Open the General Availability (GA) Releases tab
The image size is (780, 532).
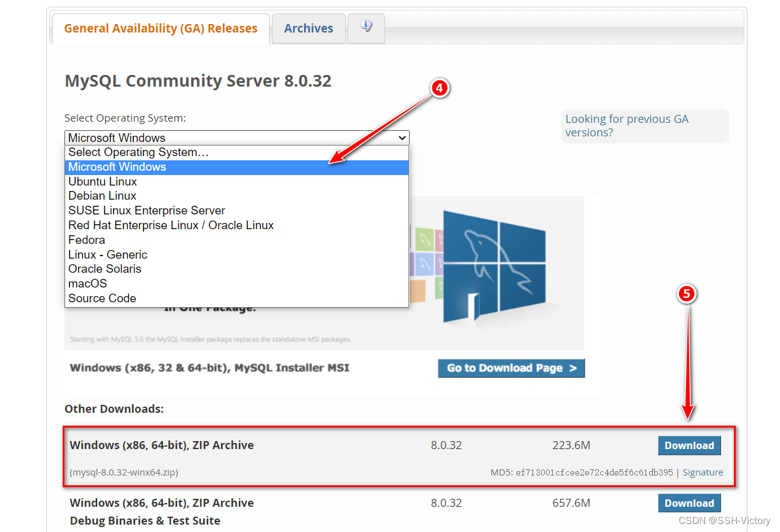tap(160, 28)
